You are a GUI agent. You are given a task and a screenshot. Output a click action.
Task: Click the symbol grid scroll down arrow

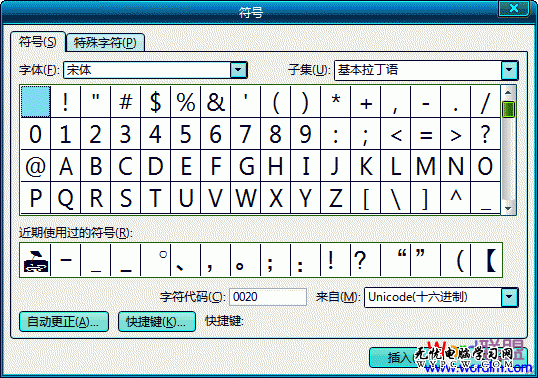pos(508,208)
